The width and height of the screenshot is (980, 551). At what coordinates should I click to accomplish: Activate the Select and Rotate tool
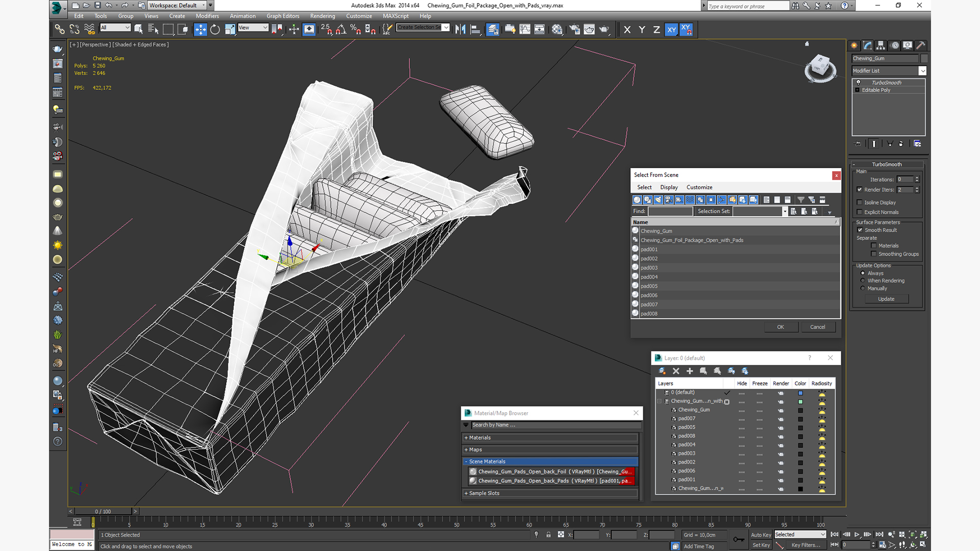pyautogui.click(x=215, y=30)
